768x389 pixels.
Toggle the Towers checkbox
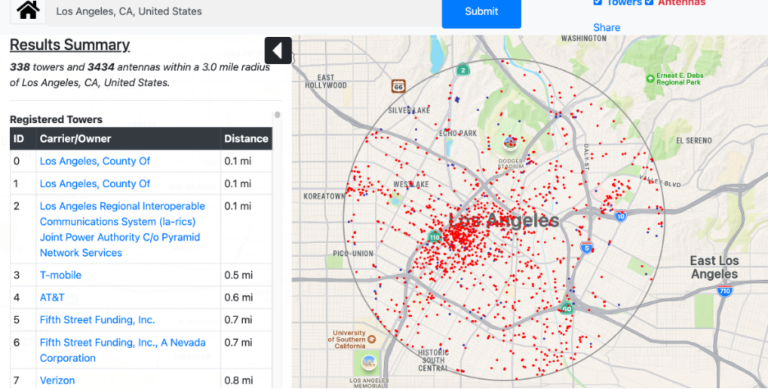[x=598, y=2]
